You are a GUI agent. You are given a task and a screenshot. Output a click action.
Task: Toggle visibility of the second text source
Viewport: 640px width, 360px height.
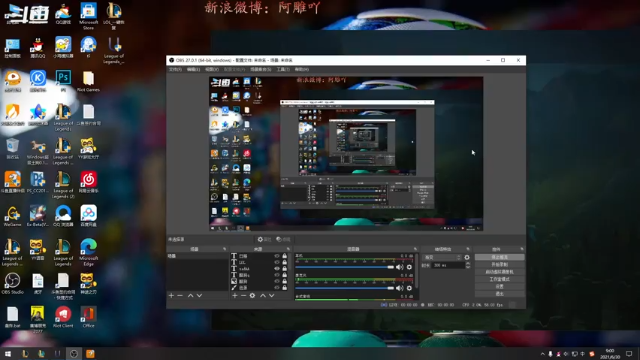[x=277, y=262]
